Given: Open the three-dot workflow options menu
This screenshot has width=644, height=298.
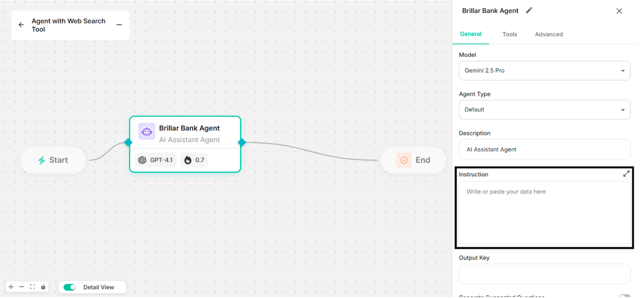Looking at the screenshot, I should [x=119, y=25].
